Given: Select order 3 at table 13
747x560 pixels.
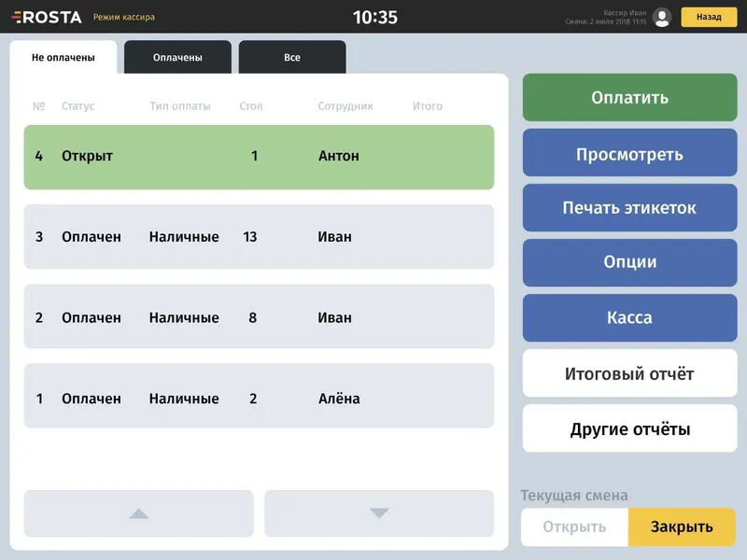Looking at the screenshot, I should pos(260,237).
